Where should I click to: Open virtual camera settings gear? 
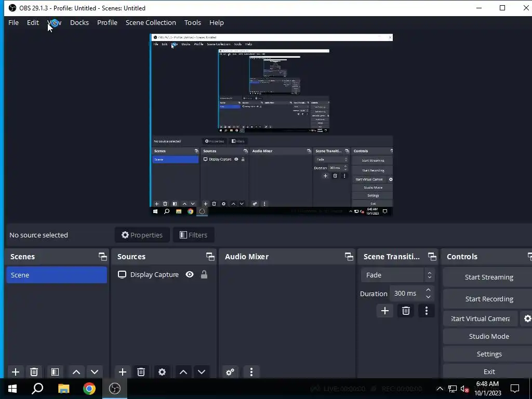coord(527,318)
